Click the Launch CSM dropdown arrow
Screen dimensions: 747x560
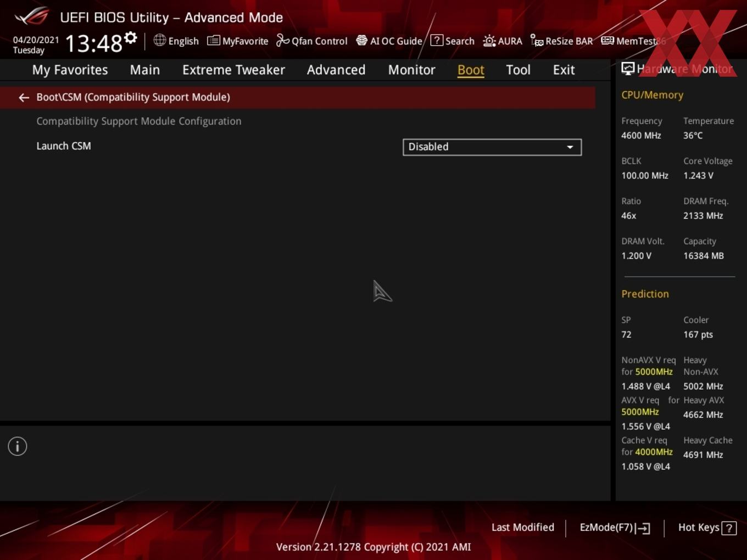point(570,147)
